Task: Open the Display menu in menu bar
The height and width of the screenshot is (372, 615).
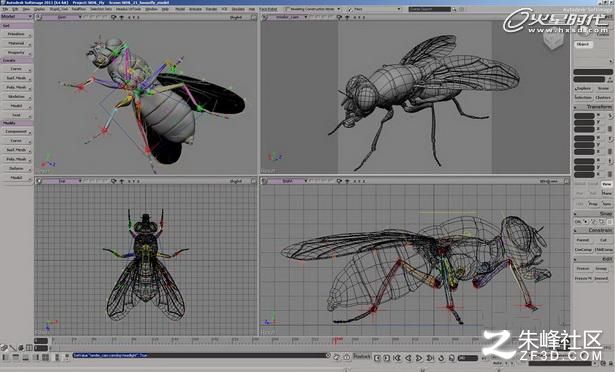Action: pyautogui.click(x=39, y=9)
